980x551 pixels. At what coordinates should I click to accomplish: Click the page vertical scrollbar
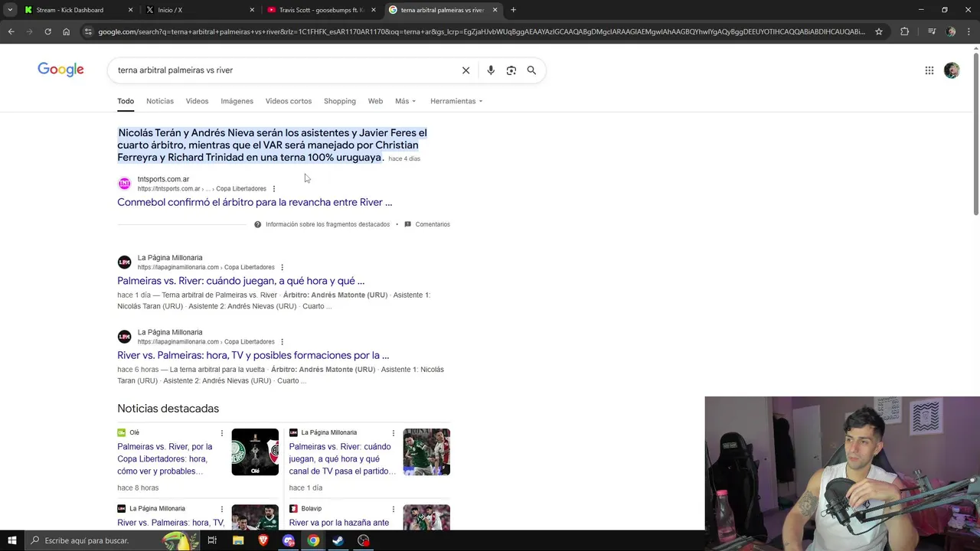975,134
